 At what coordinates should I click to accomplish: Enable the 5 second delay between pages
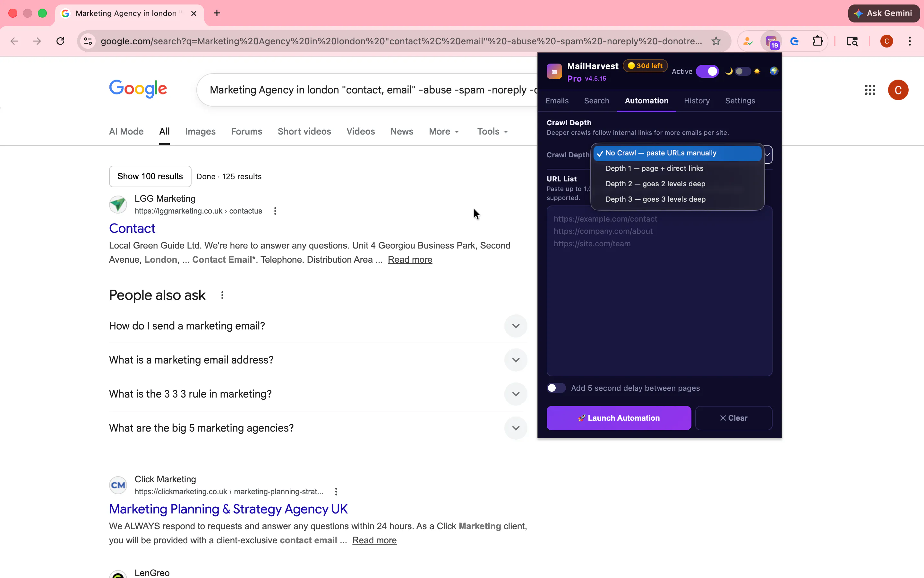tap(556, 388)
